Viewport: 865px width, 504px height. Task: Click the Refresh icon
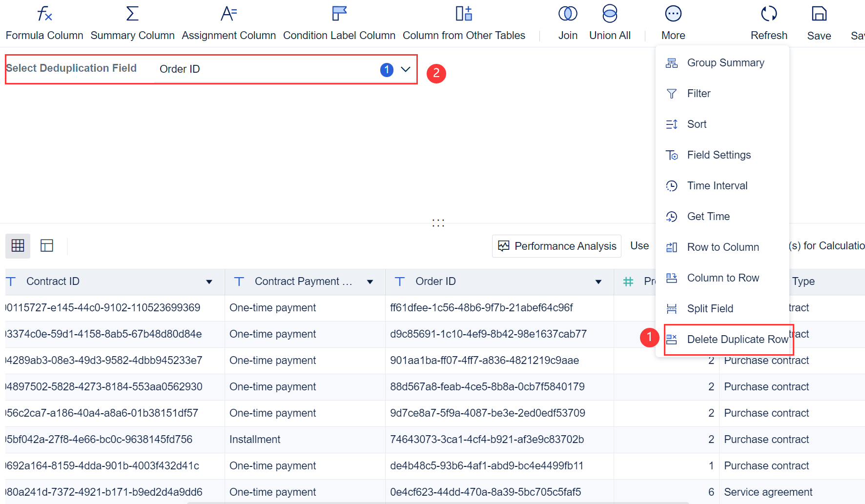point(769,22)
